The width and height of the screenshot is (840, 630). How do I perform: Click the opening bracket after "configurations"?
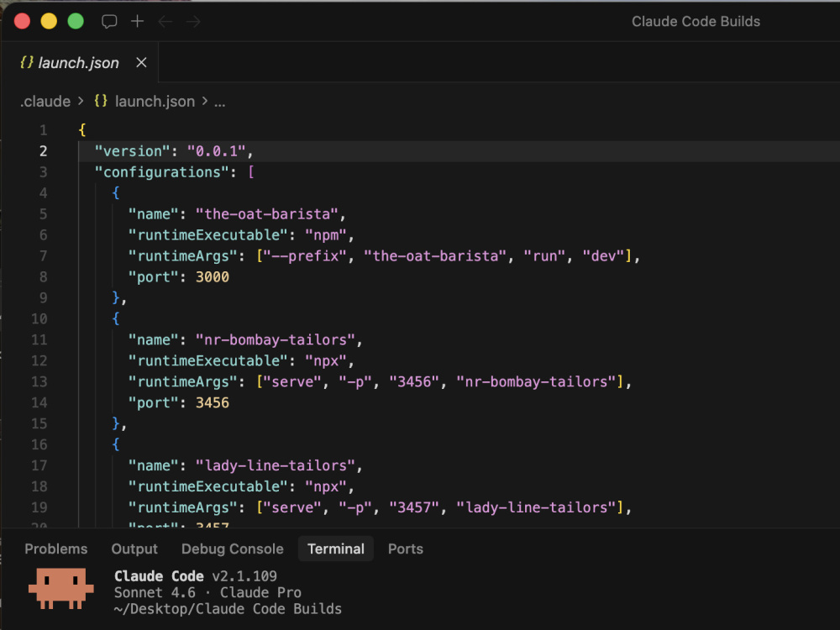point(250,172)
